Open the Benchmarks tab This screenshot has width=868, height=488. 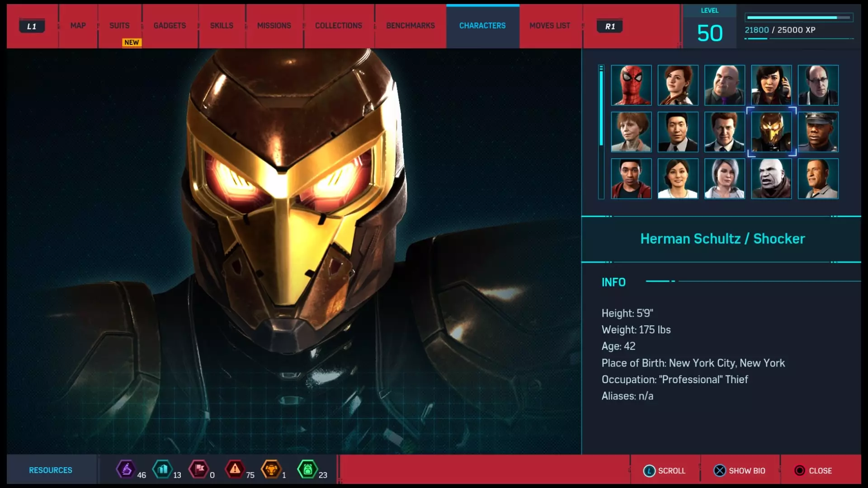pos(410,26)
